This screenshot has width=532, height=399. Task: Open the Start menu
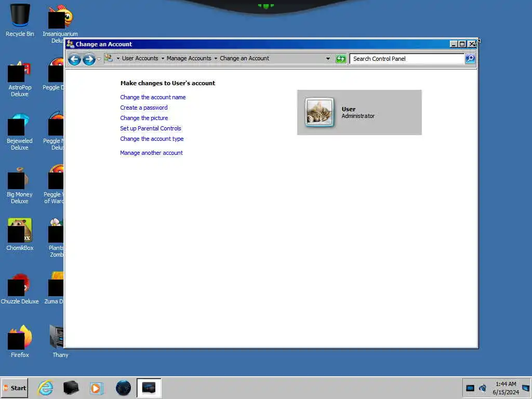tap(15, 388)
